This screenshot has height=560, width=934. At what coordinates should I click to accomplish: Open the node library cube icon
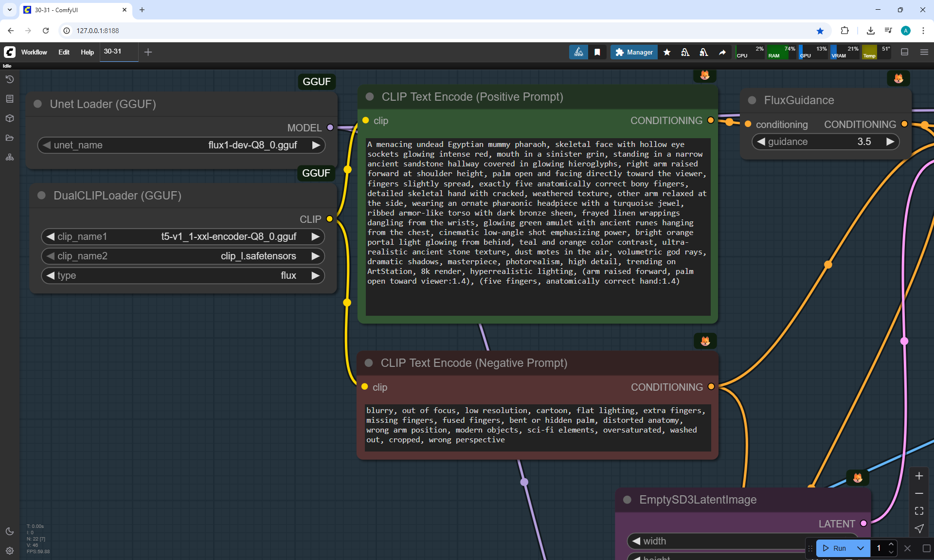(10, 118)
